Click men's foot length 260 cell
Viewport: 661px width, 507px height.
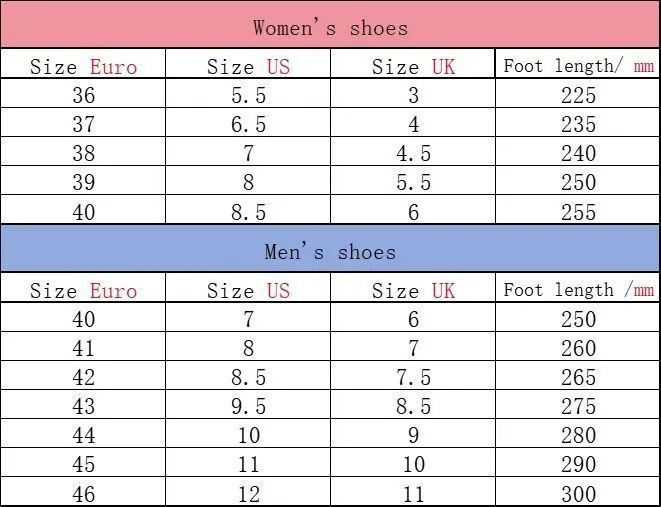[x=578, y=346]
